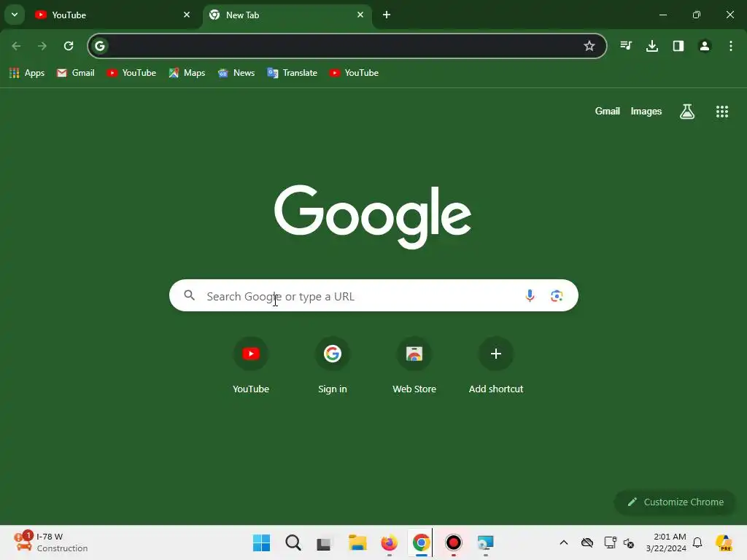Viewport: 747px width, 560px height.
Task: Toggle the side panel icon
Action: (678, 46)
